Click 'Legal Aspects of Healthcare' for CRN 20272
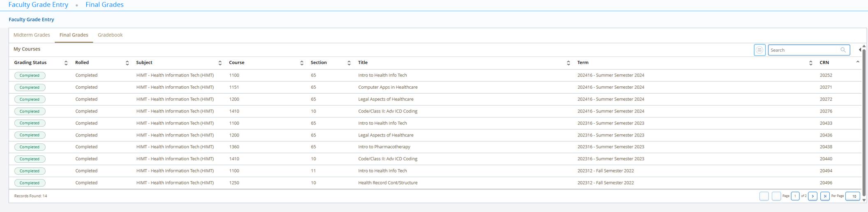The image size is (868, 212). point(386,99)
